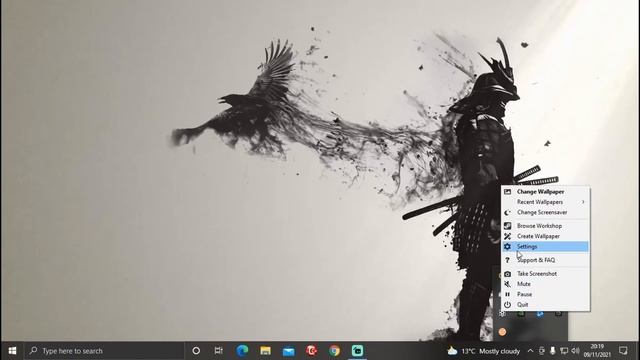640x360 pixels.
Task: Select Take Screenshot in the menu
Action: [x=545, y=273]
